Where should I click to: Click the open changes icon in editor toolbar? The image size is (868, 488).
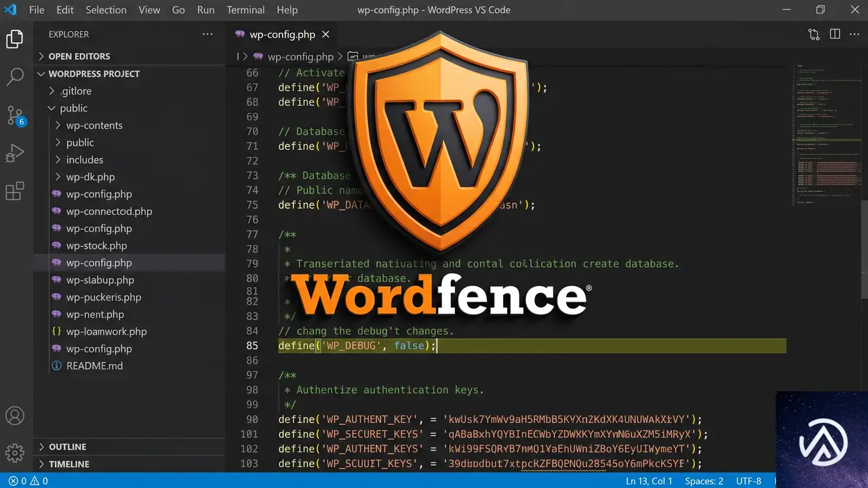(814, 35)
